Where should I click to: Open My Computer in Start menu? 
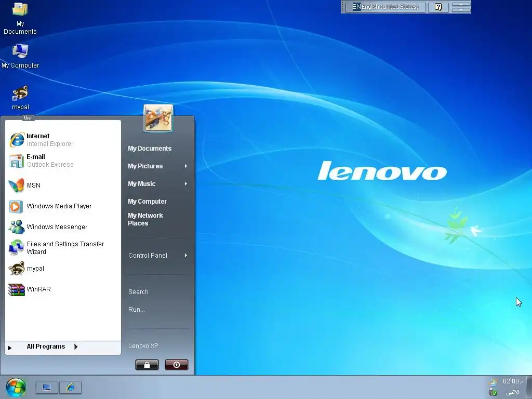147,202
